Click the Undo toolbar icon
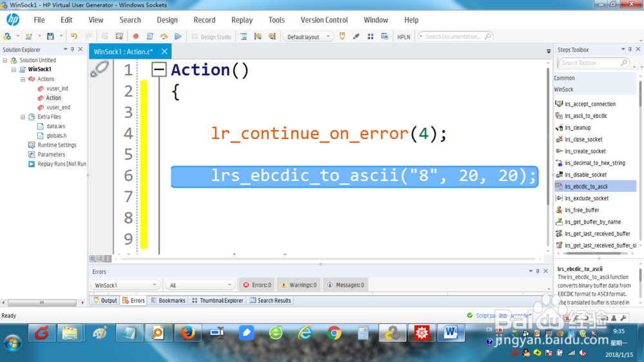Image resolution: width=644 pixels, height=362 pixels. coord(74,37)
